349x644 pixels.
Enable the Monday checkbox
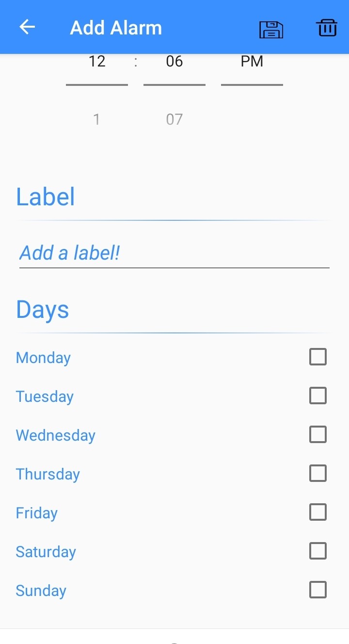coord(318,357)
